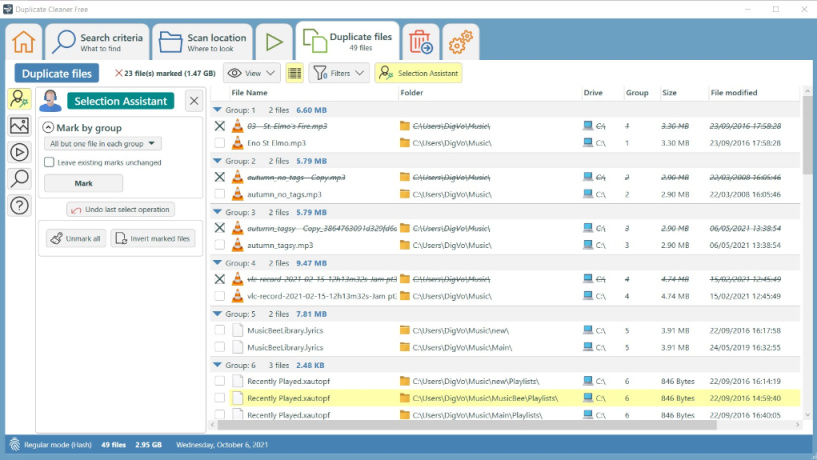Image resolution: width=817 pixels, height=460 pixels.
Task: Open settings gears icon tab
Action: 461,42
